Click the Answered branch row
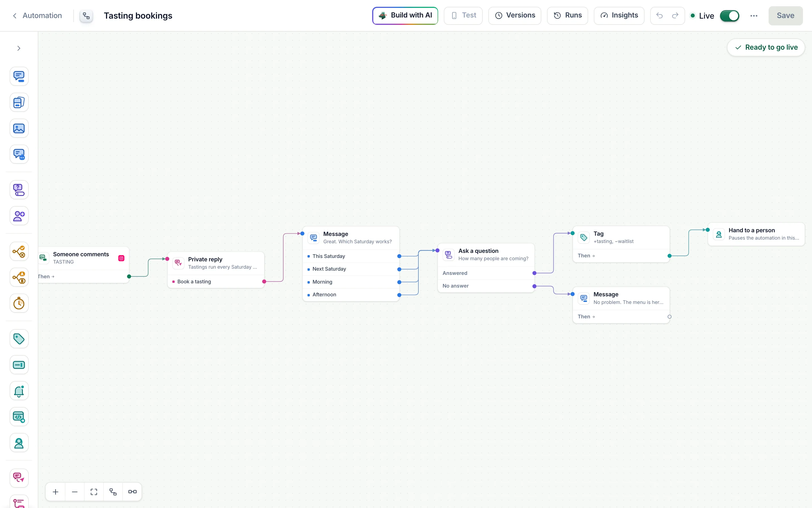The image size is (812, 508). tap(486, 273)
